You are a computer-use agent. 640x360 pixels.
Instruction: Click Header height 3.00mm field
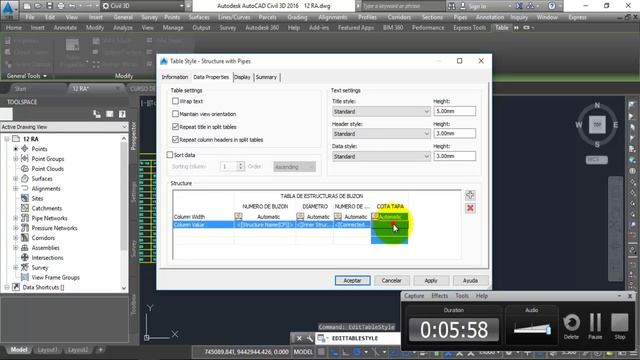(454, 133)
